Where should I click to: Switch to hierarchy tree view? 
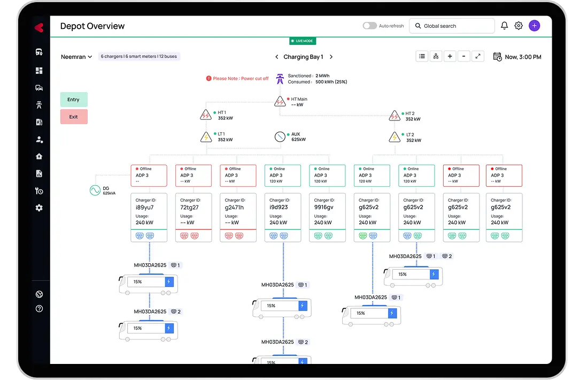tap(436, 56)
